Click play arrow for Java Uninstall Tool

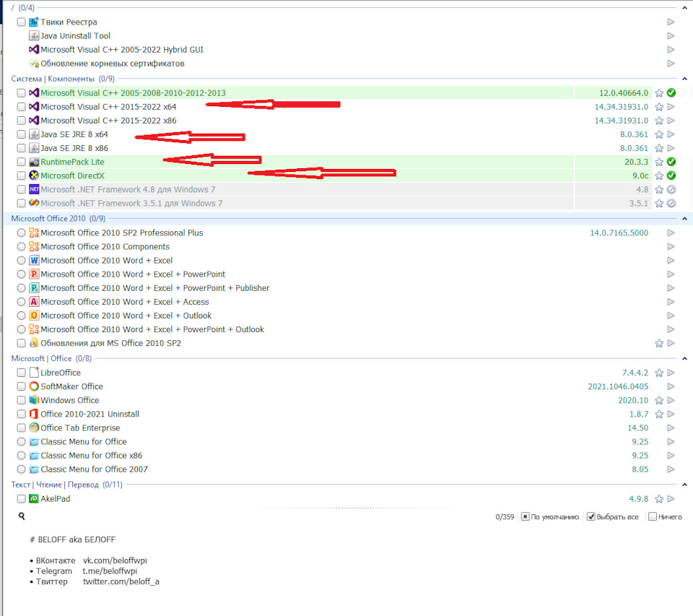pos(671,35)
